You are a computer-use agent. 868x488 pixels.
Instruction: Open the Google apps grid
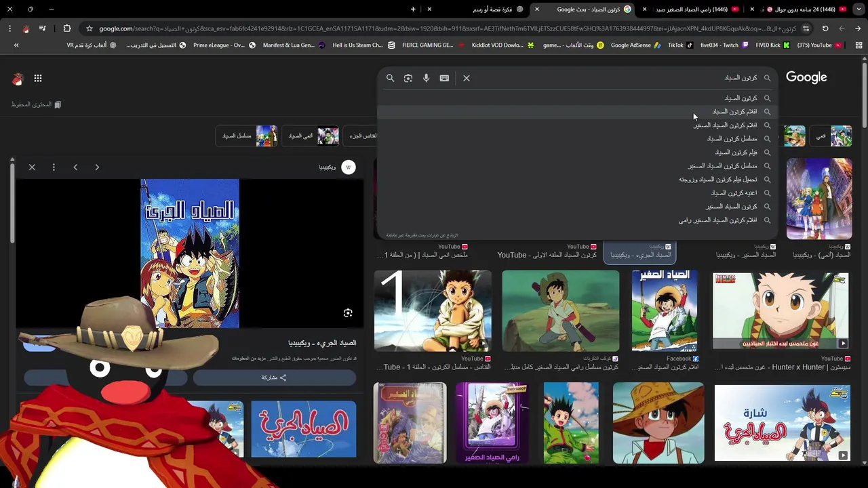point(38,79)
